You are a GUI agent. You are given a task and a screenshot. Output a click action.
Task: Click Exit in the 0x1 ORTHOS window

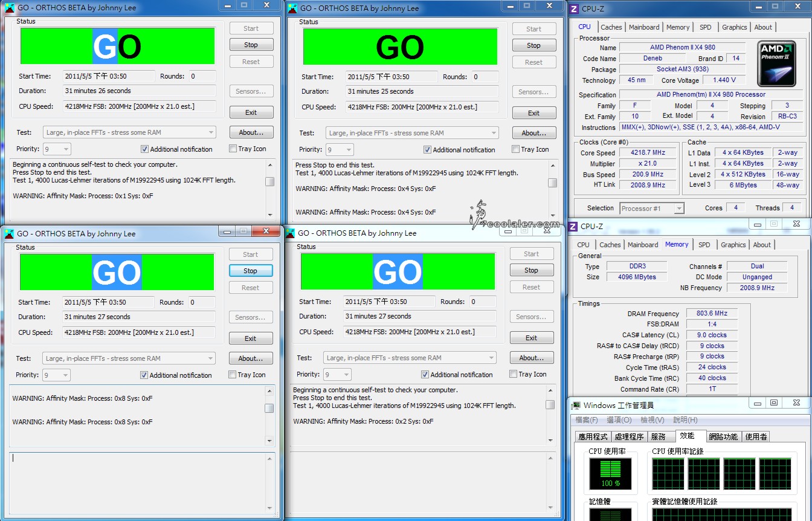[251, 112]
